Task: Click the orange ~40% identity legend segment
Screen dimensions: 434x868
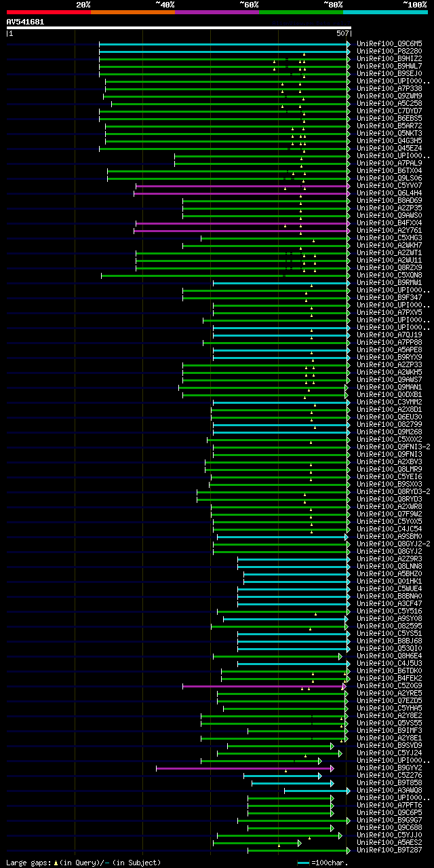Action: pyautogui.click(x=132, y=12)
